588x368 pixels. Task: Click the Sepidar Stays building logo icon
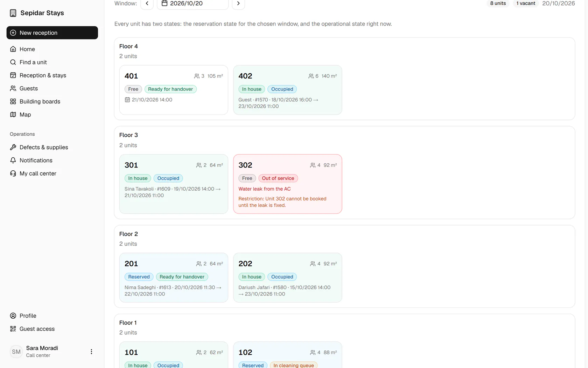(13, 13)
